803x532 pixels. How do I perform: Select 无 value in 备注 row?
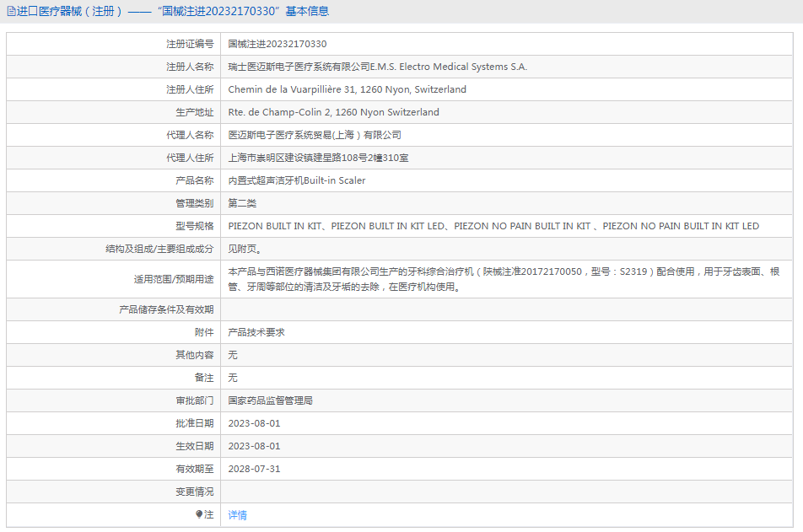233,378
